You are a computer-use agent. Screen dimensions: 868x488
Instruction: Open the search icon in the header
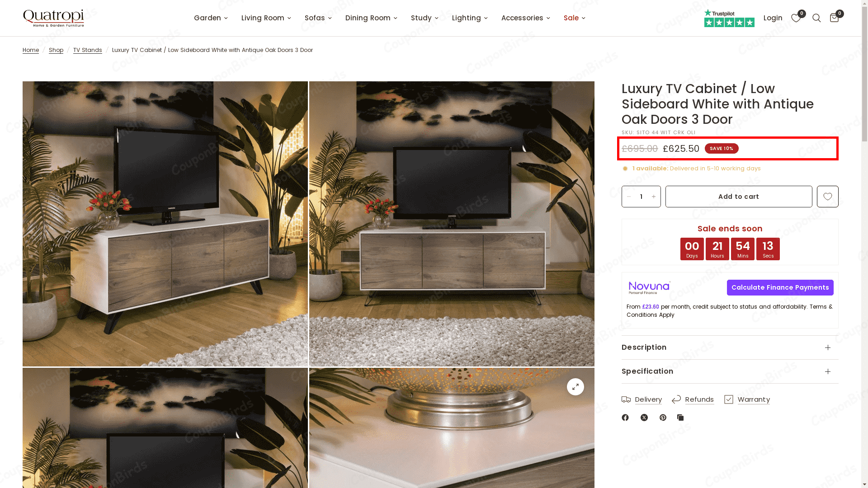[816, 18]
